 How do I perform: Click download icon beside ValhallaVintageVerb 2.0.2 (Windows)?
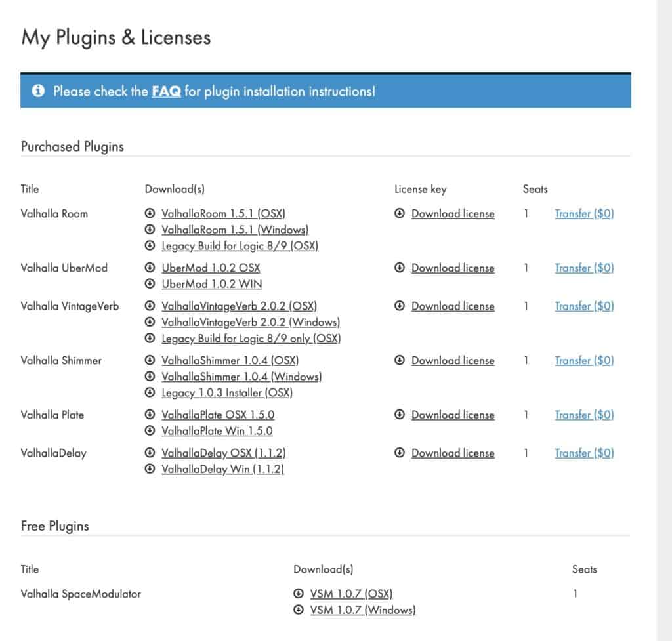click(x=150, y=321)
